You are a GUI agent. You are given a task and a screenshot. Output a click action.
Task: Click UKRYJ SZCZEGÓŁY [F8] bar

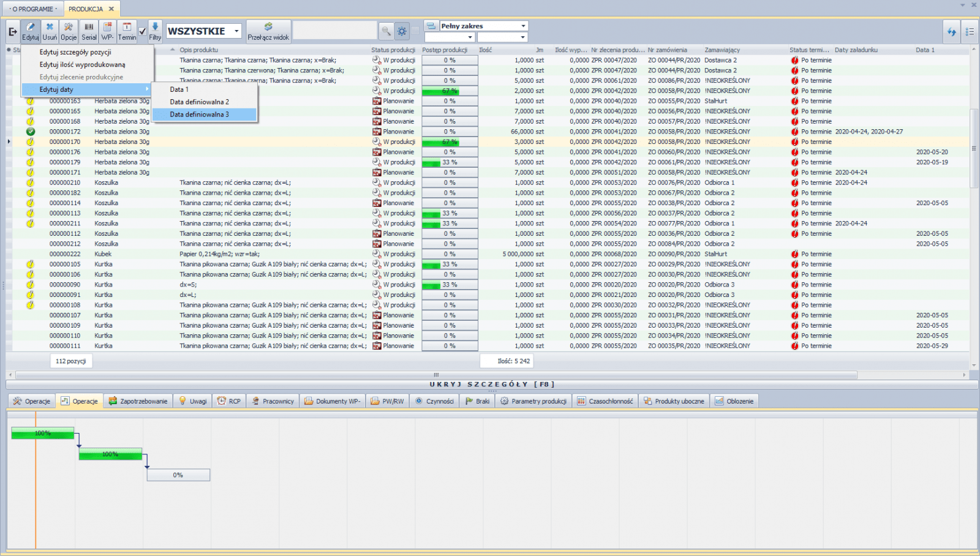point(492,385)
